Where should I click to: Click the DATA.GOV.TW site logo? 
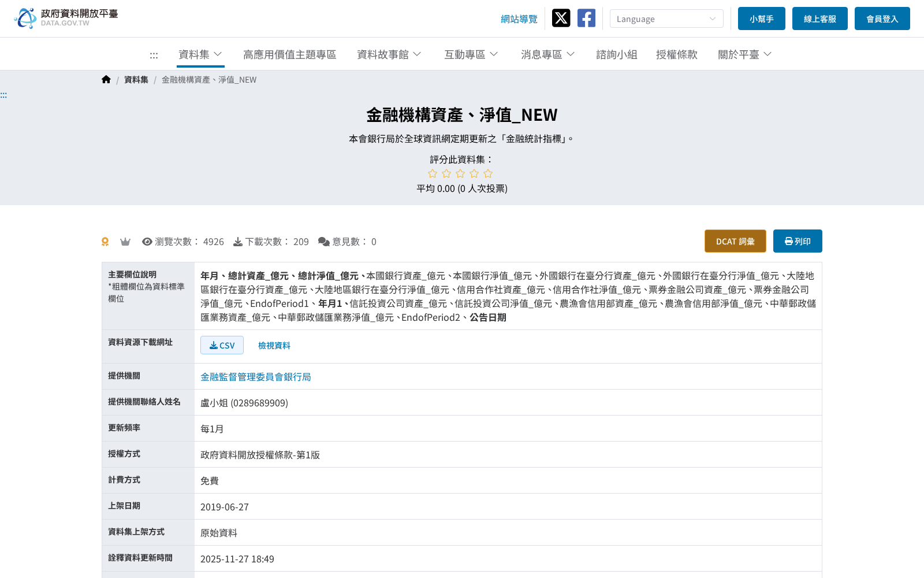66,18
